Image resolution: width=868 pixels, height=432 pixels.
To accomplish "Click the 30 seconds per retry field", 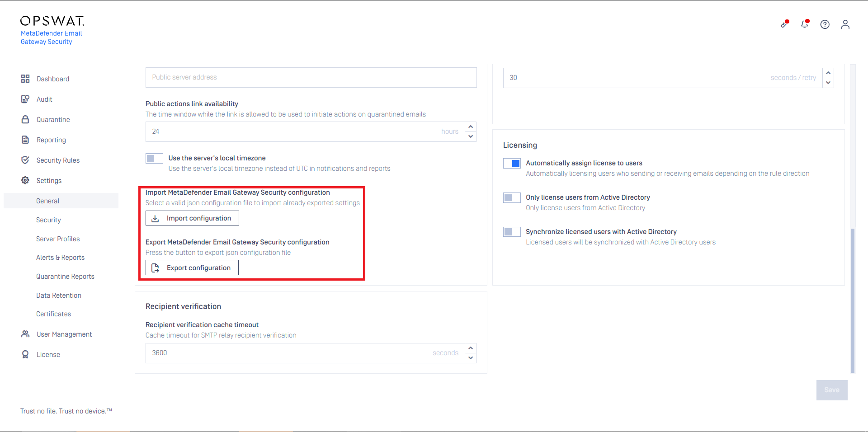I will click(x=663, y=78).
